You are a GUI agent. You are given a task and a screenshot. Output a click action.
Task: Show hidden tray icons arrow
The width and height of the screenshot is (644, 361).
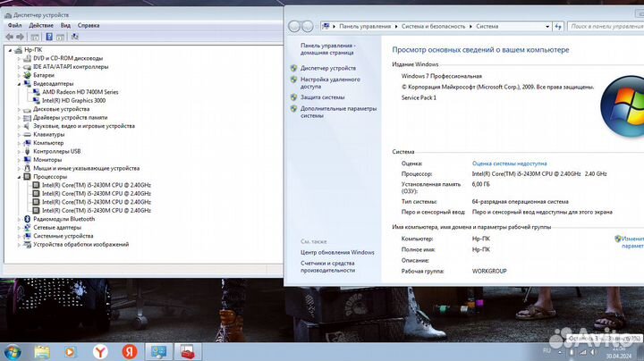click(x=559, y=352)
